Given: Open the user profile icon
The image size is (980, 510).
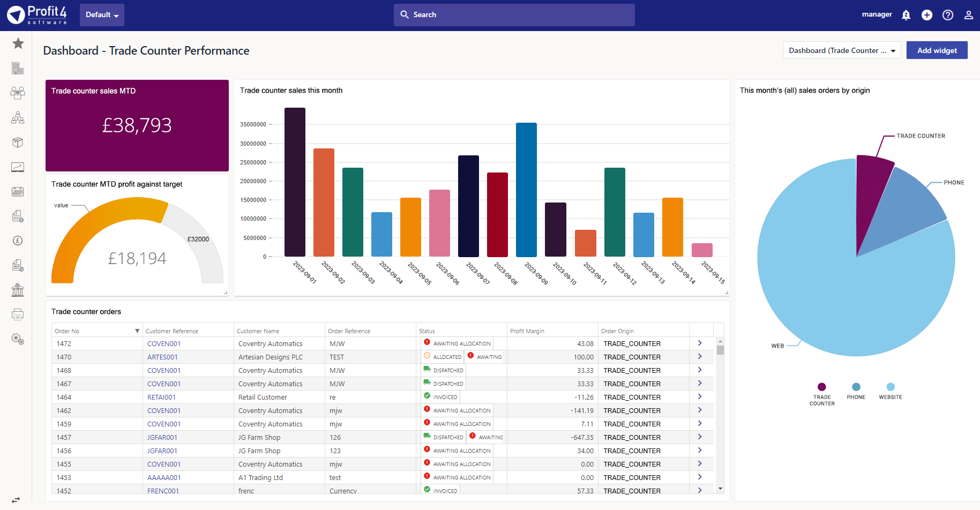Looking at the screenshot, I should coord(969,15).
